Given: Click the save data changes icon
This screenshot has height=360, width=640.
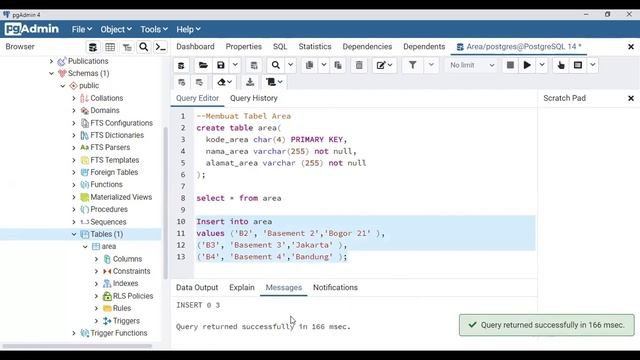Looking at the screenshot, I should coord(254,65).
